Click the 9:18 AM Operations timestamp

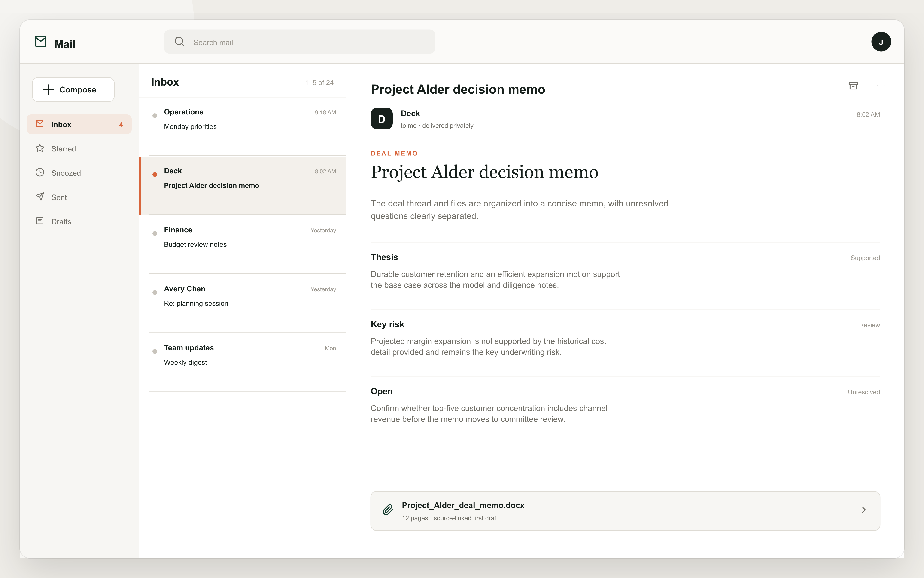(325, 113)
